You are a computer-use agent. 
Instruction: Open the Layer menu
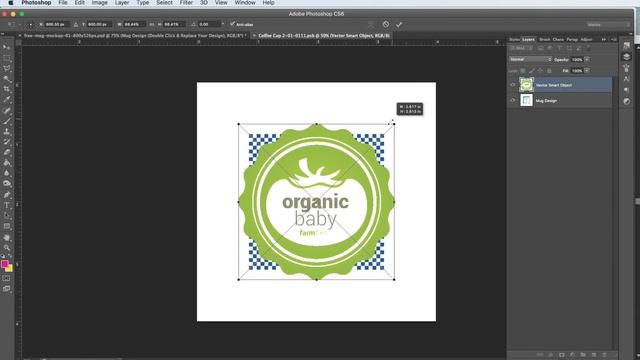point(122,3)
